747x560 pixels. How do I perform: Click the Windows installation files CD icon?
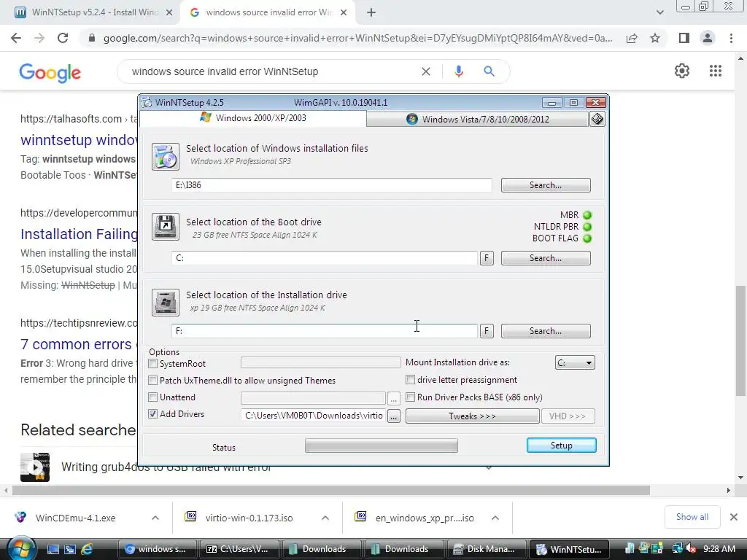(166, 157)
